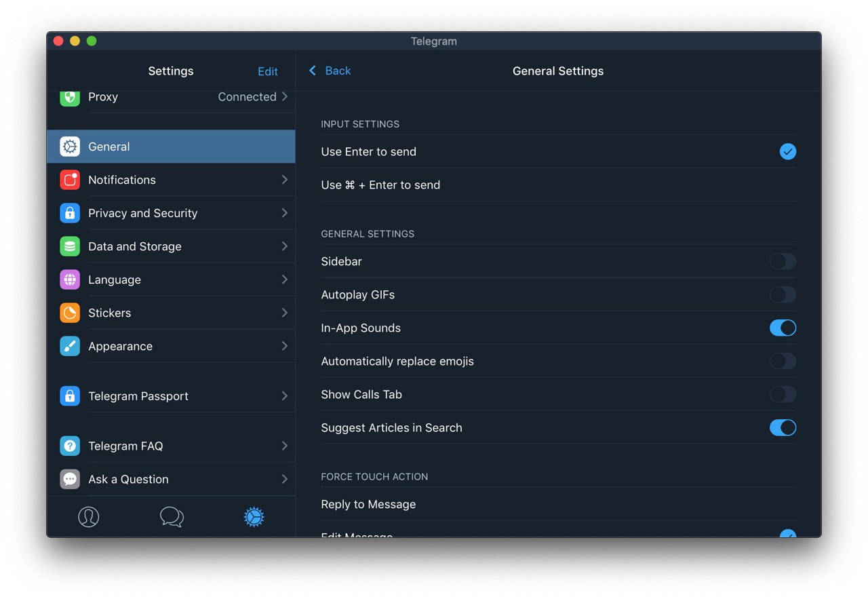Expand the Proxy row chevron
Screen dimensions: 868x599
[285, 97]
